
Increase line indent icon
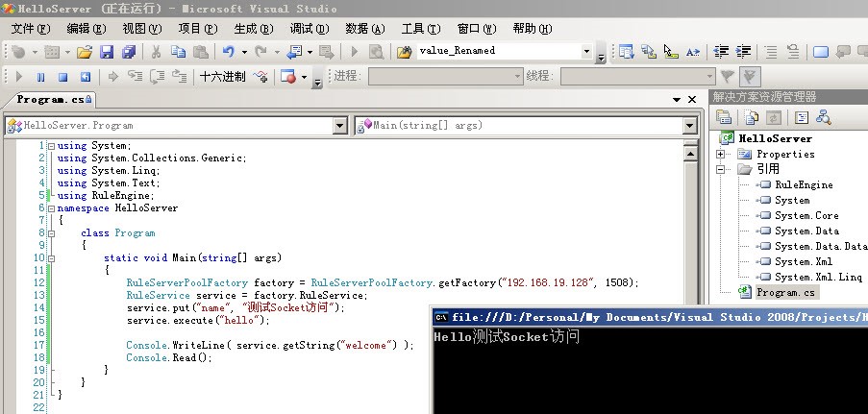click(743, 52)
